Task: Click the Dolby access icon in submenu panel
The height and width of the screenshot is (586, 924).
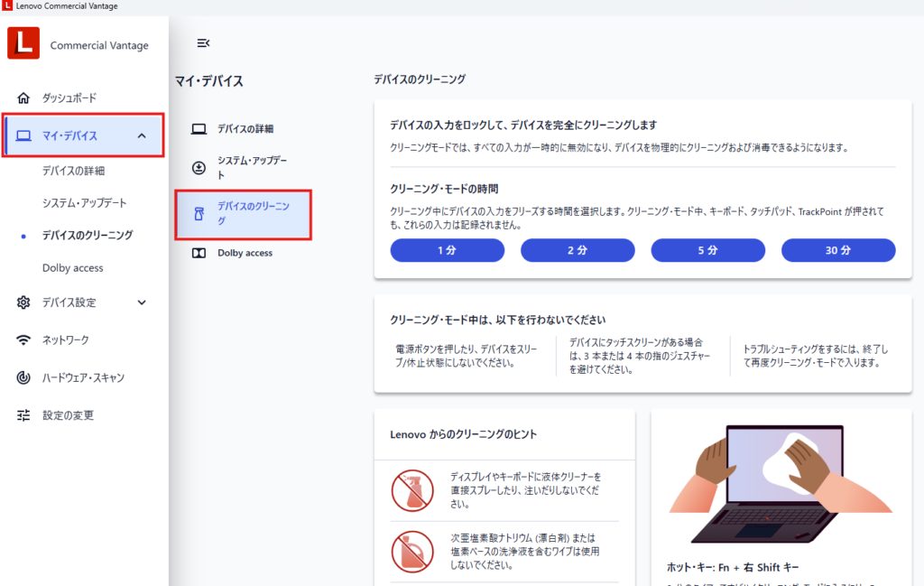Action: pos(199,254)
